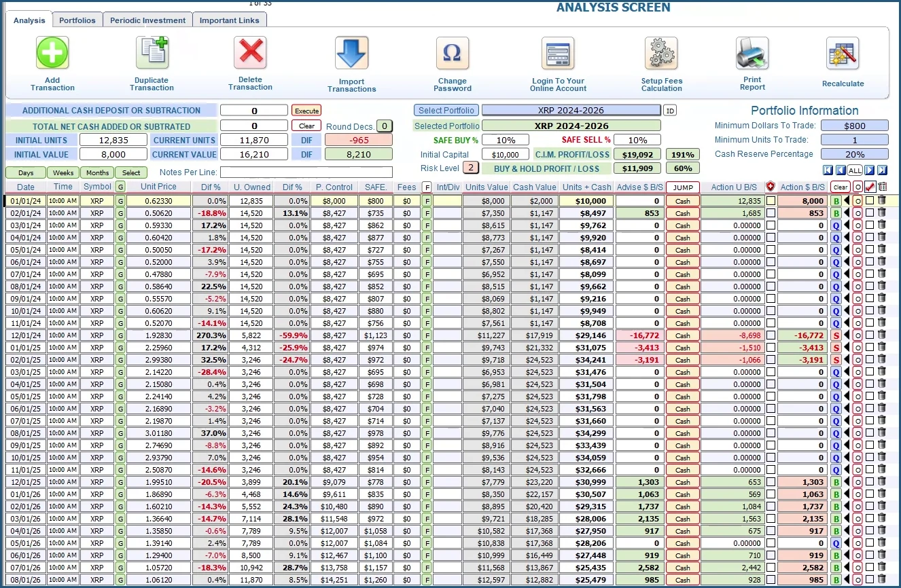Tick the shield-column checkbox in 03/01/26 row

pyautogui.click(x=771, y=519)
